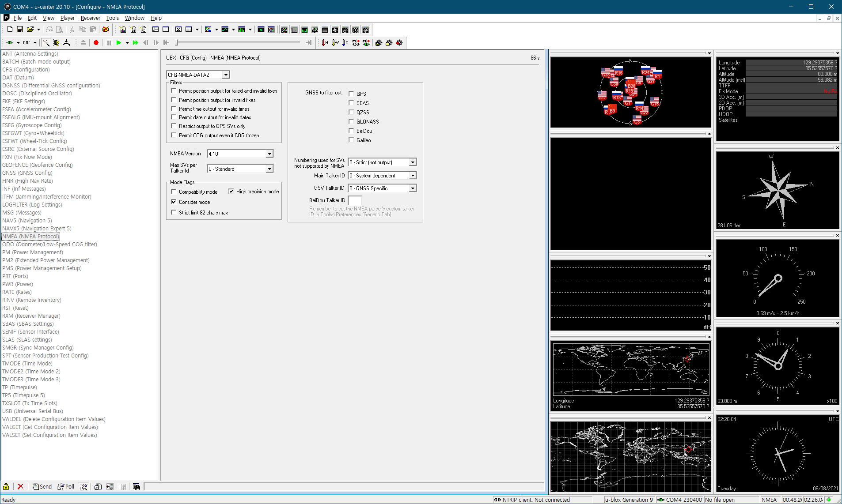Expand the play button dropdown arrow
This screenshot has height=504, width=842.
[x=127, y=43]
